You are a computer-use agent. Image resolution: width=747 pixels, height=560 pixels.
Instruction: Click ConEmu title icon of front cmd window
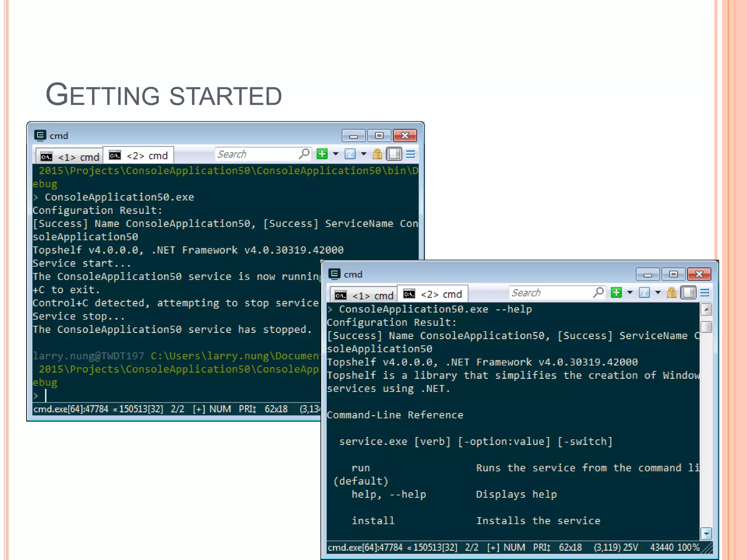(x=334, y=274)
